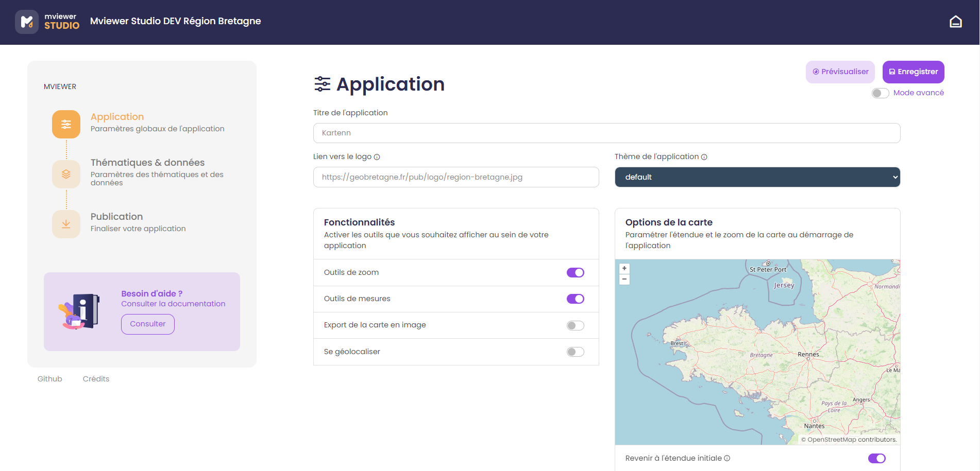Focus the Titre de l'application field
980x471 pixels.
(x=607, y=133)
